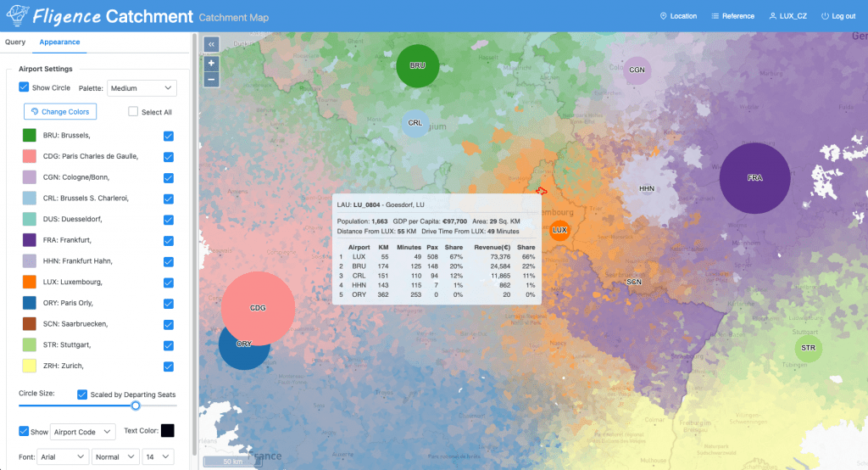Click the Change Colors button
The image size is (868, 470).
[60, 112]
